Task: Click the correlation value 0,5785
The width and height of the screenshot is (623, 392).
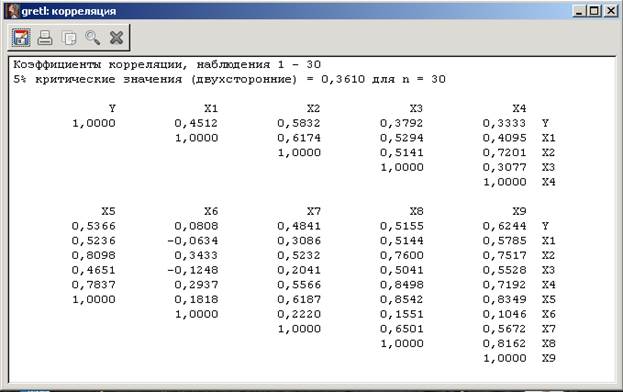Action: pyautogui.click(x=505, y=241)
